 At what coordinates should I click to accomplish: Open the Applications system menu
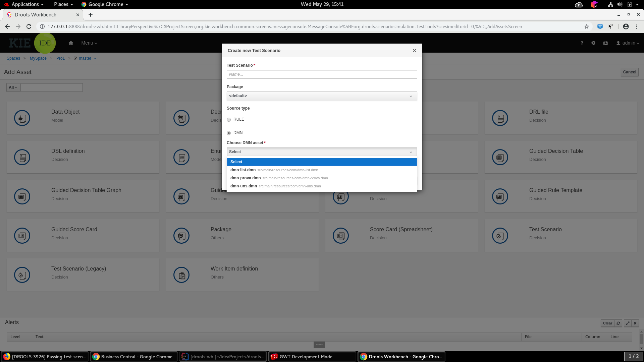click(25, 4)
